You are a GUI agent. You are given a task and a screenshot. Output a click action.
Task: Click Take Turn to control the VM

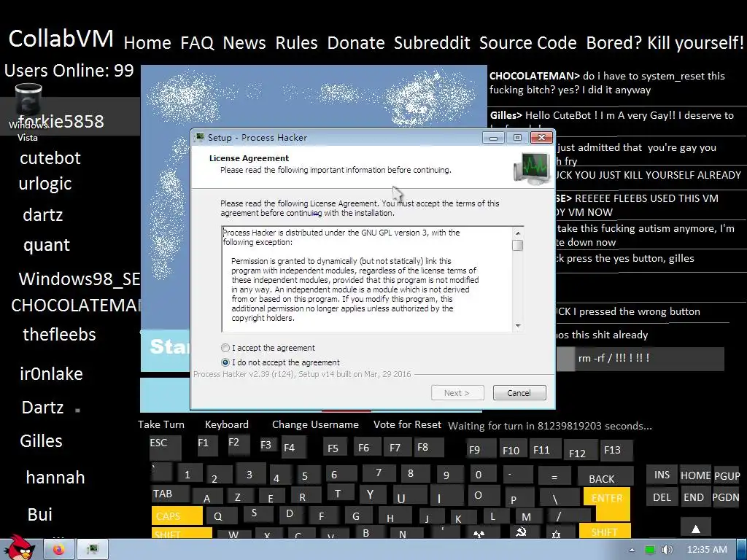click(161, 425)
